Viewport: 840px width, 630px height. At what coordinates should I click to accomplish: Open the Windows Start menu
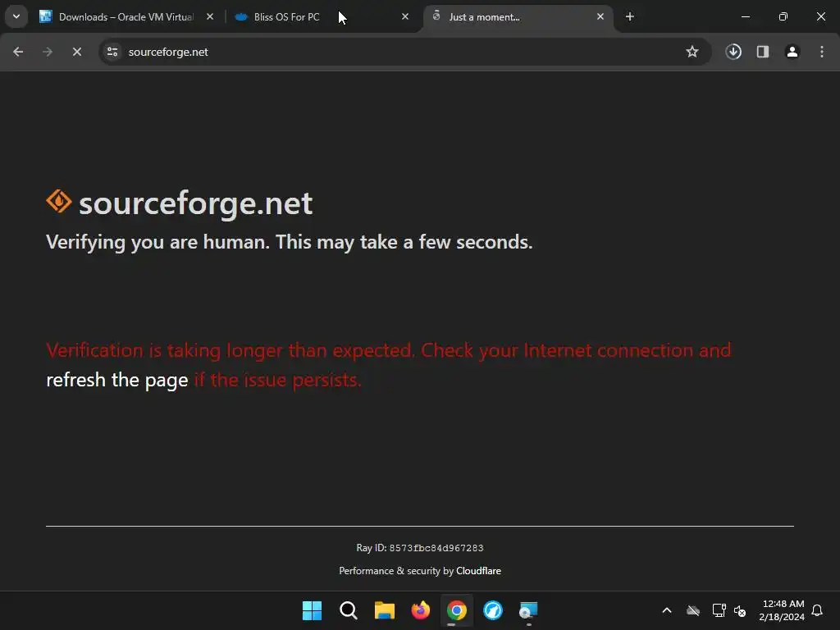(313, 610)
